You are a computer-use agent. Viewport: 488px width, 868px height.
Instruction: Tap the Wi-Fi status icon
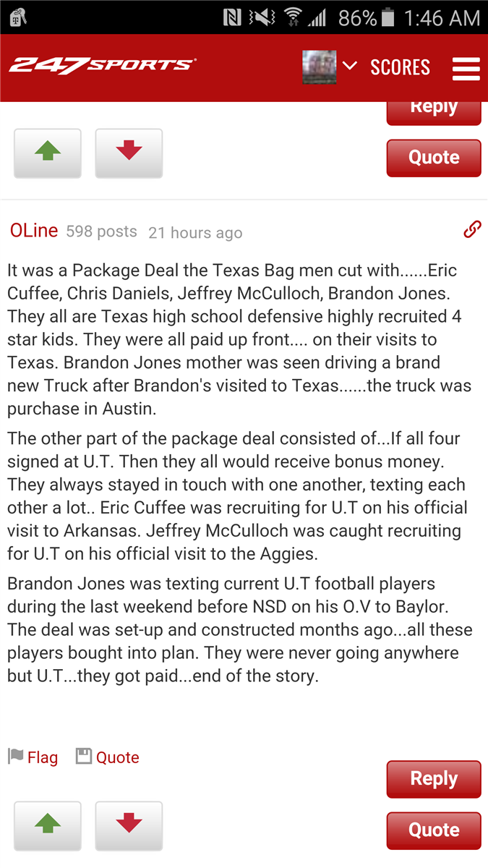pyautogui.click(x=293, y=17)
